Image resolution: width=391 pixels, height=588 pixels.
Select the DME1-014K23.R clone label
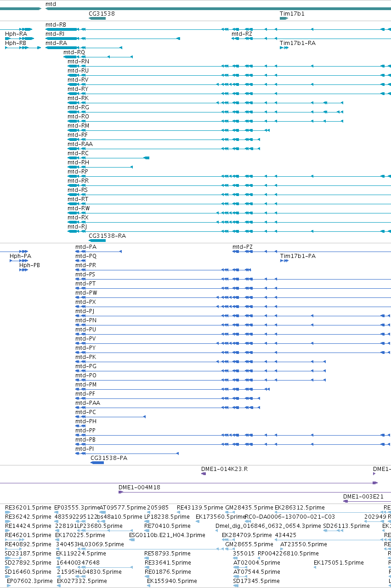(225, 469)
